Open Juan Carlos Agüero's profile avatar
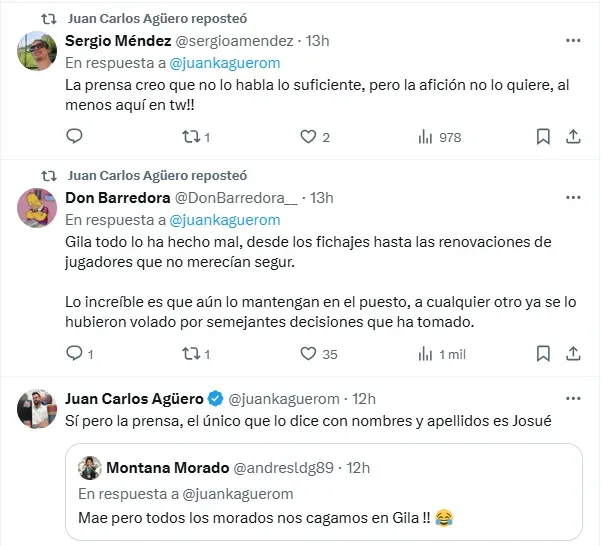 click(x=37, y=409)
